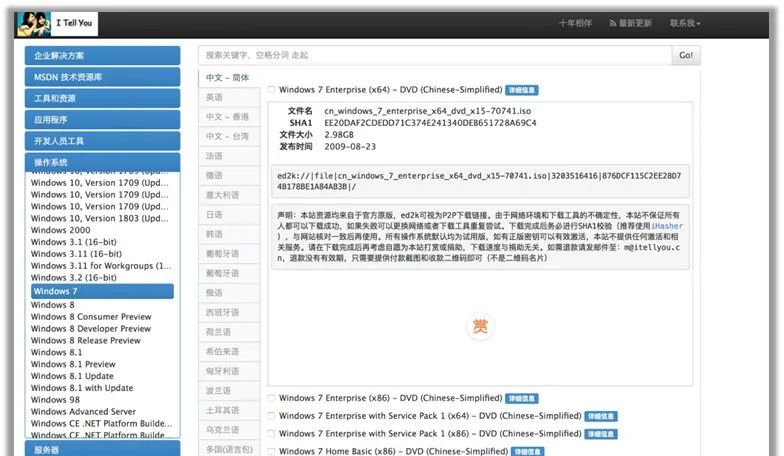Switch to the 日语 language tab
This screenshot has height=456, width=784.
(x=229, y=214)
